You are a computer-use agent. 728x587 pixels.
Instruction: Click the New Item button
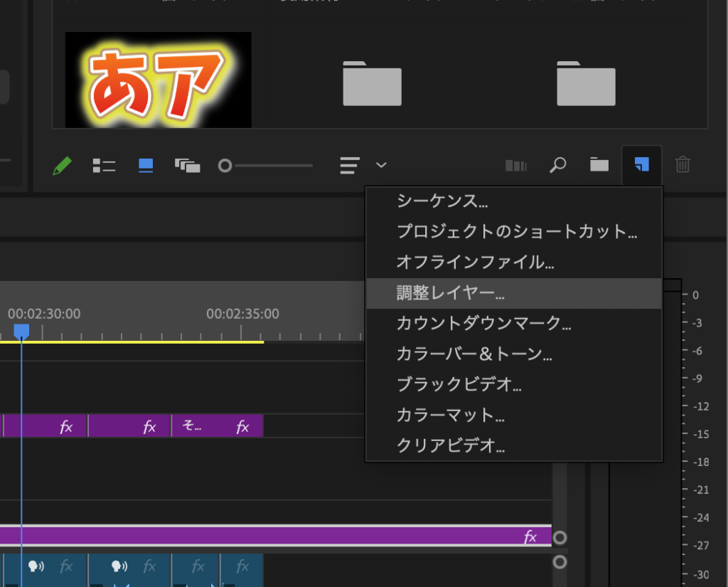click(x=641, y=165)
